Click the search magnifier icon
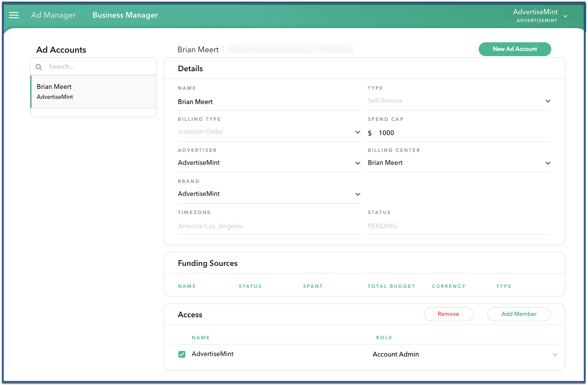588x385 pixels. pyautogui.click(x=39, y=67)
